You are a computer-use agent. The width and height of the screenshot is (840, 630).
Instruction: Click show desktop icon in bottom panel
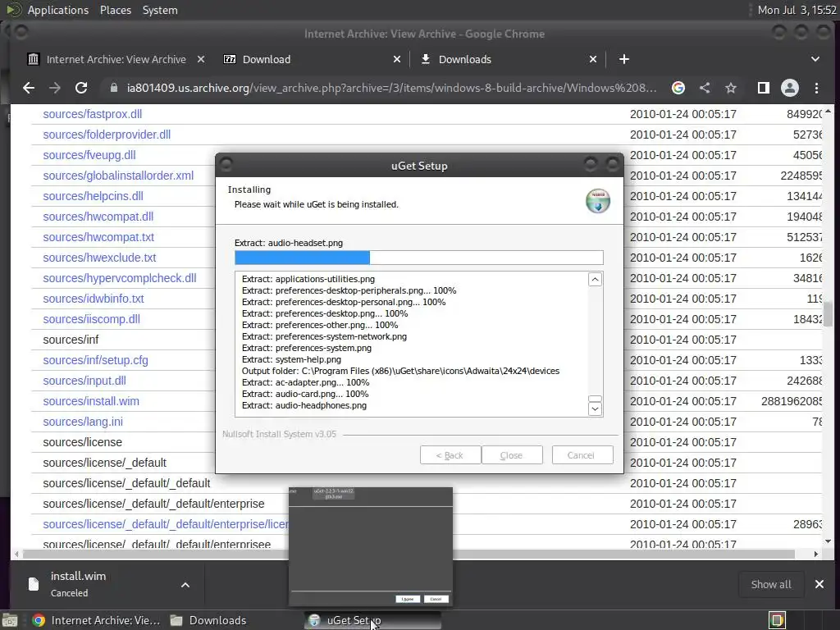point(10,620)
